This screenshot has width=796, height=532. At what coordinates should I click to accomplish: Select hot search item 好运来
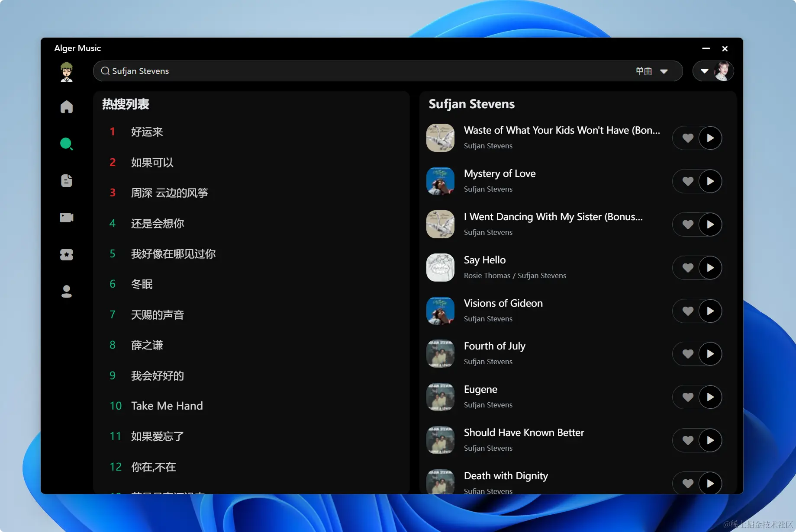click(x=147, y=132)
